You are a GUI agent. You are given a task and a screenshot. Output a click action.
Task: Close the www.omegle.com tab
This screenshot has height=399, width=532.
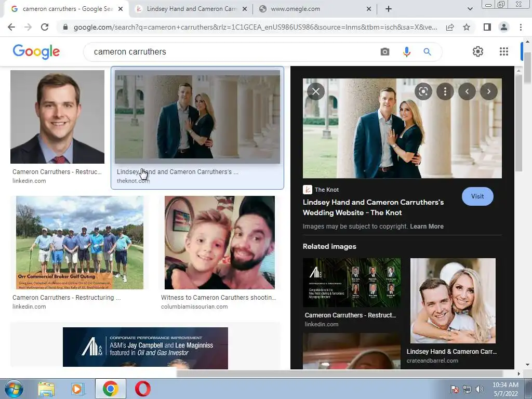coord(369,9)
